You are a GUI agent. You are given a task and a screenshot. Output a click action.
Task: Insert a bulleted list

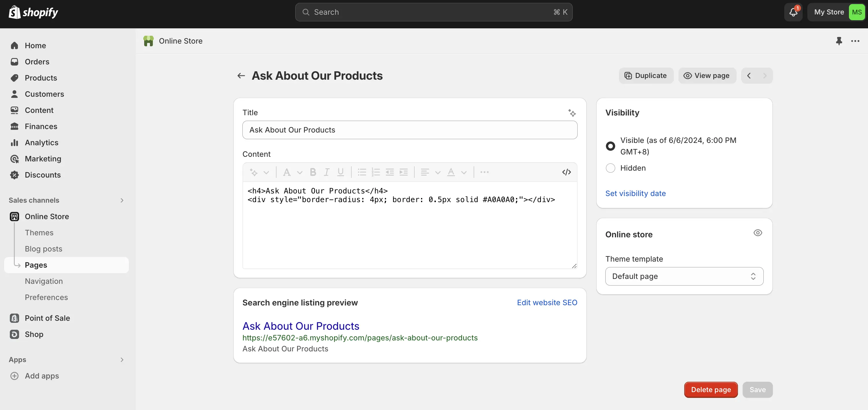tap(361, 172)
